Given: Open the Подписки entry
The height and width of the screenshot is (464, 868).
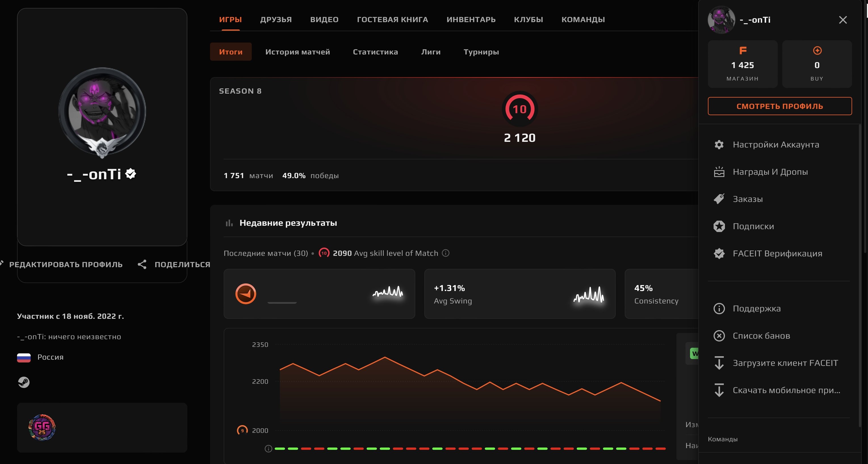Looking at the screenshot, I should click(753, 226).
